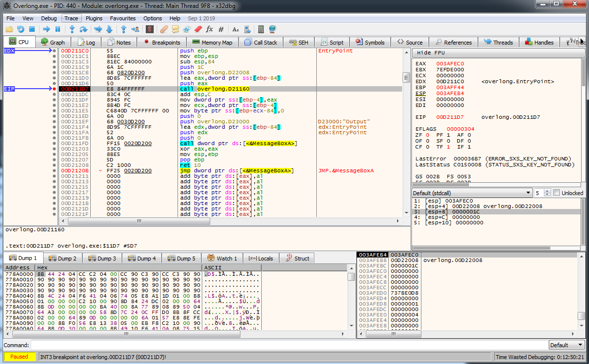The height and width of the screenshot is (364, 589).
Task: Click the Hide FPU button
Action: pos(498,52)
